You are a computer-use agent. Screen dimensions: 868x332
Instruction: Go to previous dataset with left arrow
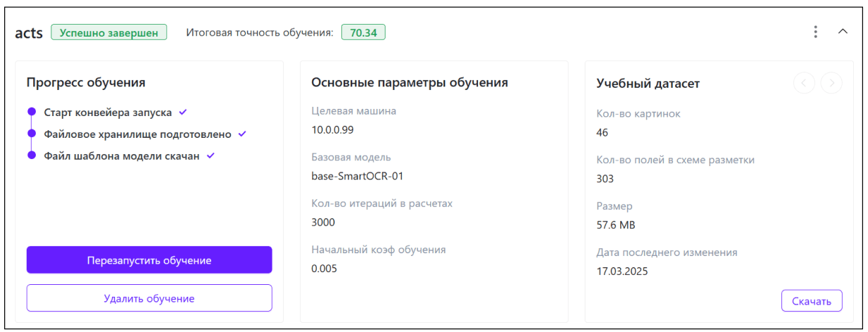coord(804,83)
